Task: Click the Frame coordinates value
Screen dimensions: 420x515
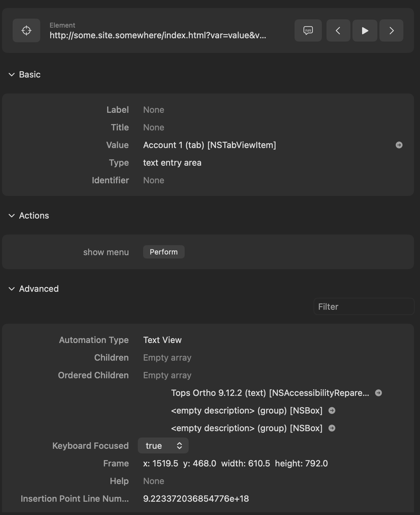Action: (x=235, y=463)
